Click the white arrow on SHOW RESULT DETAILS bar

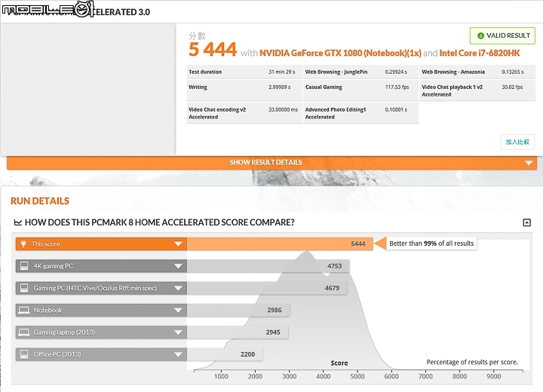tap(529, 163)
